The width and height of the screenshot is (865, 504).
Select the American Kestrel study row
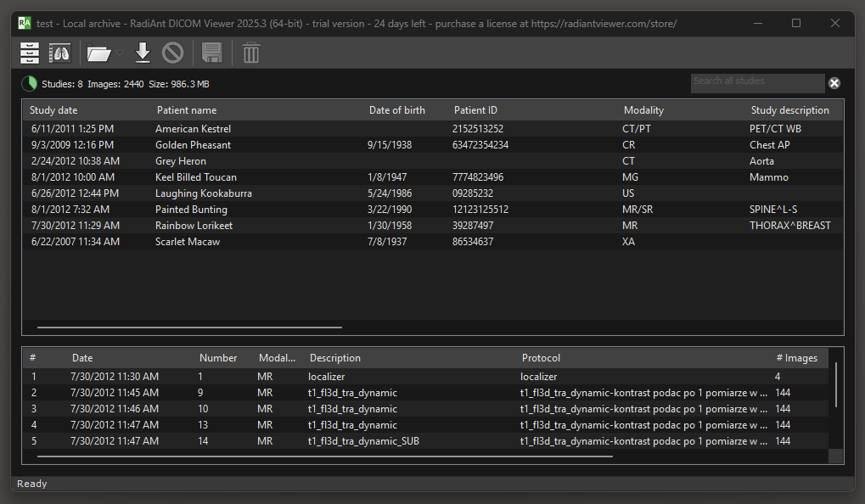click(193, 129)
